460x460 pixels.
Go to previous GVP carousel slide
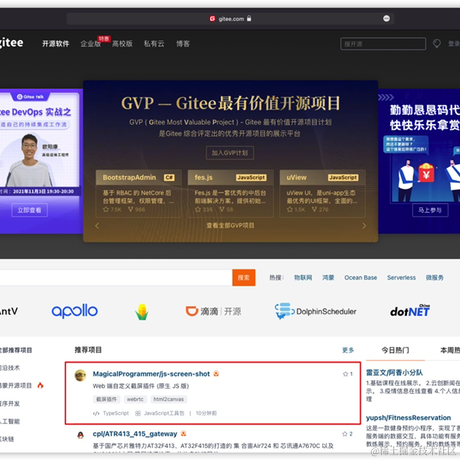tap(97, 226)
